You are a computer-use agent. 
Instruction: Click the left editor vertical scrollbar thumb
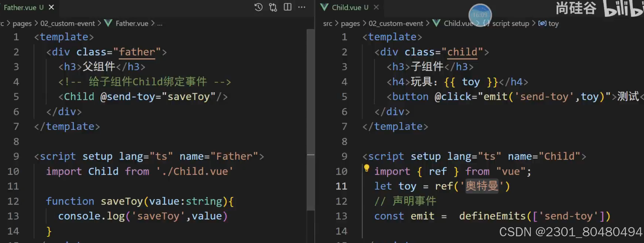pos(311,120)
